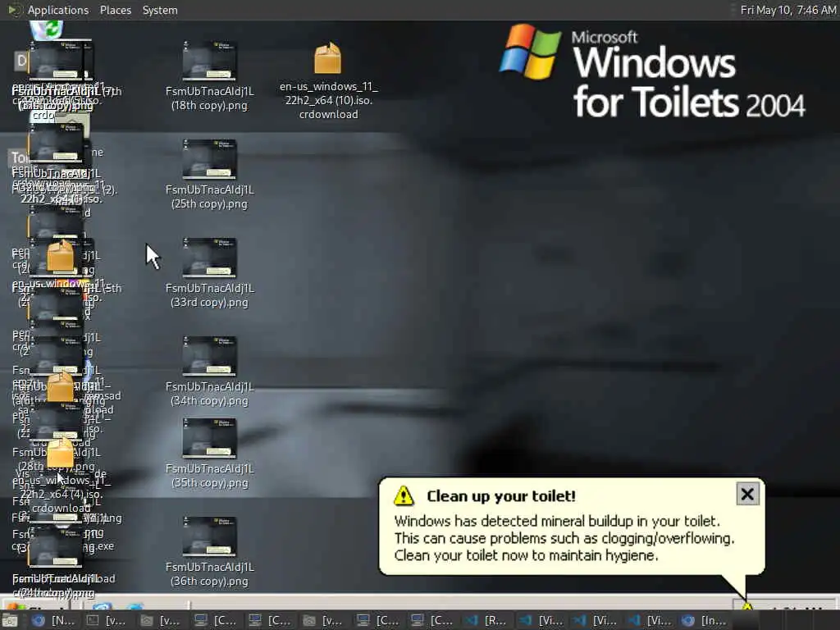Select en-us_windows_11_22h2_x64 (10).iso.crdownload package icon
The image size is (840, 630).
[x=328, y=58]
